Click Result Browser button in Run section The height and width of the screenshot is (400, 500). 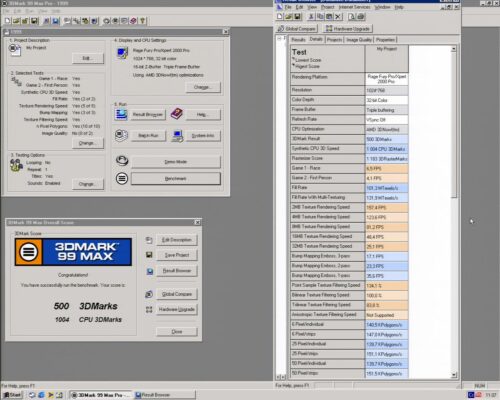(x=148, y=114)
